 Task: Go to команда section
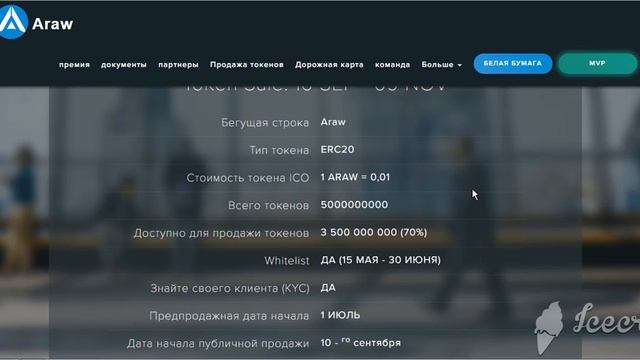[x=392, y=65]
